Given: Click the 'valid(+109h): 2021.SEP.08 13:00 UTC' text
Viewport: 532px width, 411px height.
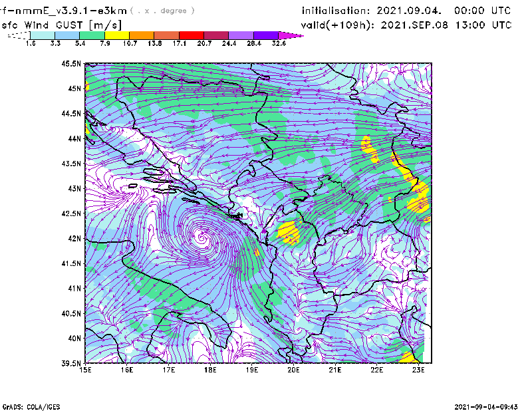Looking at the screenshot, I should 406,25.
